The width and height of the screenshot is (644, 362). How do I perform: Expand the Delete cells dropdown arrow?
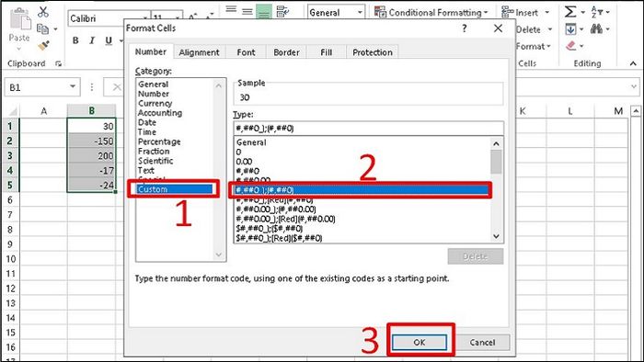[550, 29]
